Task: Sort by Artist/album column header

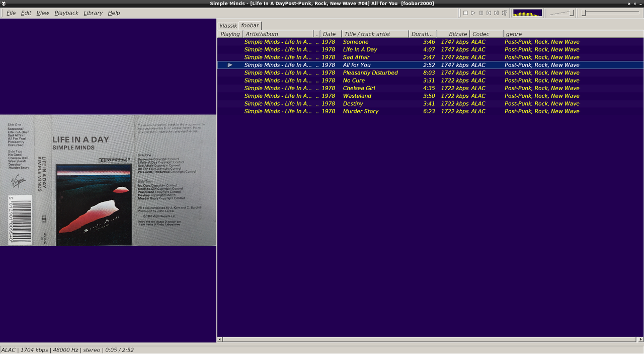Action: pos(278,34)
